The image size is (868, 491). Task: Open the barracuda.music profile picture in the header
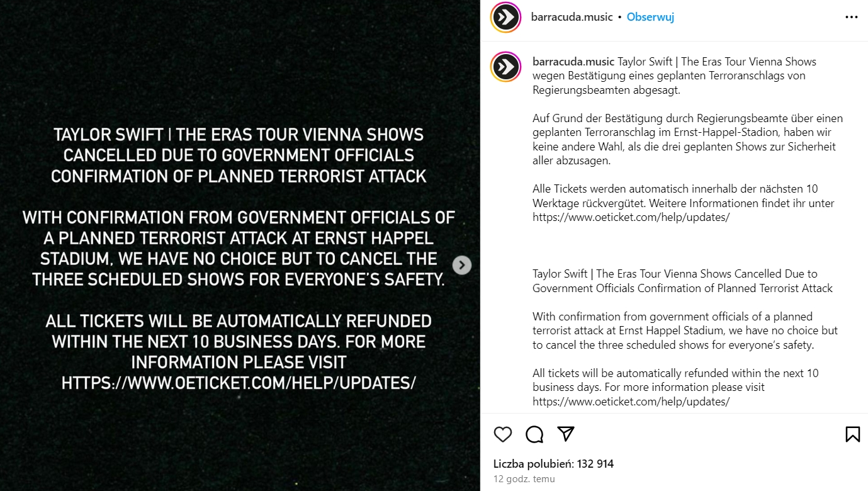click(505, 18)
